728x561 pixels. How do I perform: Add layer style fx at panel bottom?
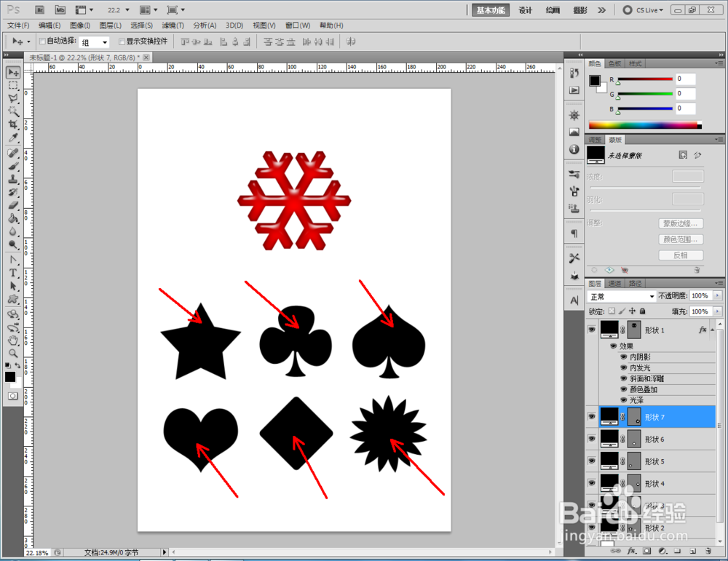click(631, 551)
